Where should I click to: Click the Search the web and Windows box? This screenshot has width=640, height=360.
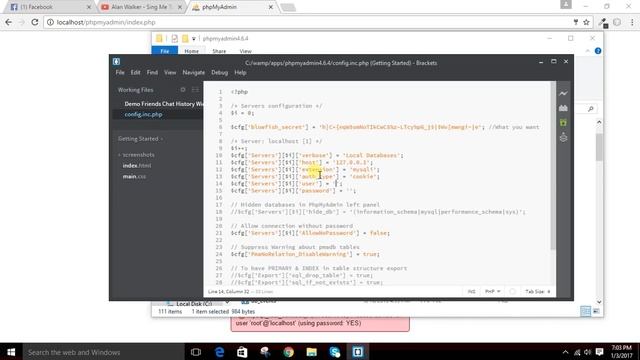[x=104, y=352]
